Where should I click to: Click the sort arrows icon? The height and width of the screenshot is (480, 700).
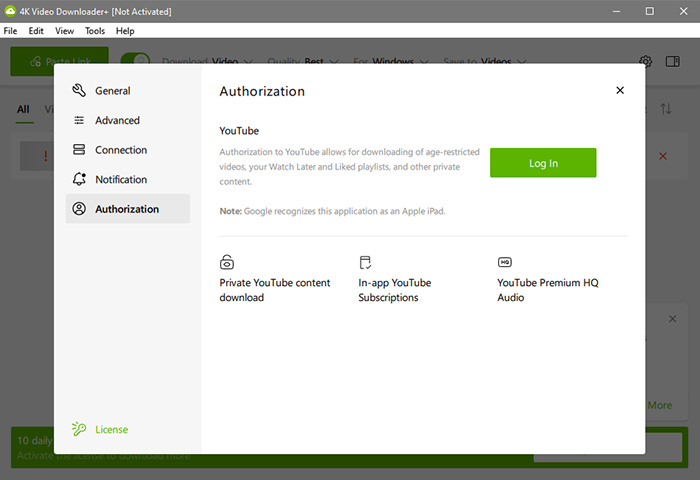666,109
